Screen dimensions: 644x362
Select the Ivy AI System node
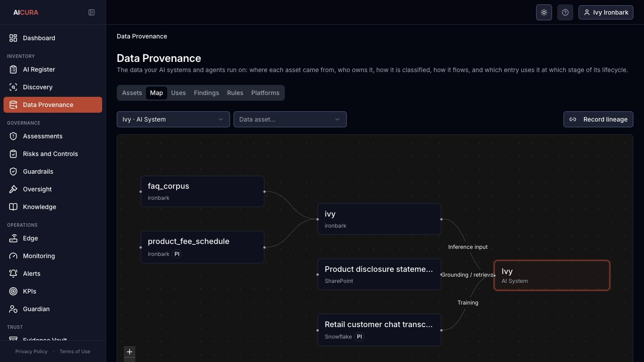[552, 275]
